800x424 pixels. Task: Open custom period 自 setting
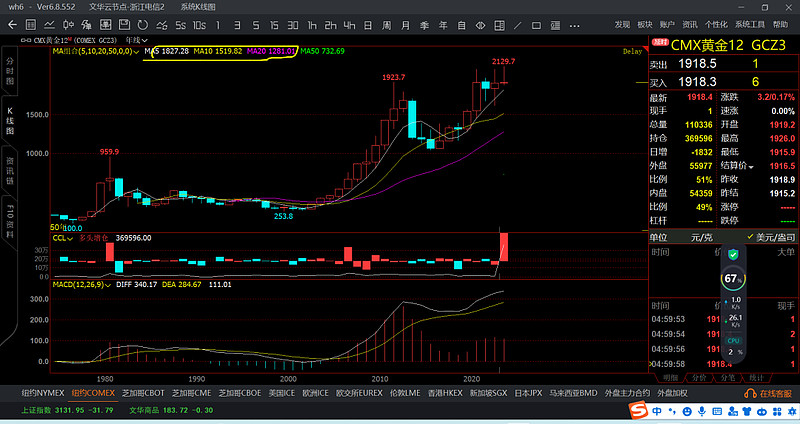[x=461, y=25]
